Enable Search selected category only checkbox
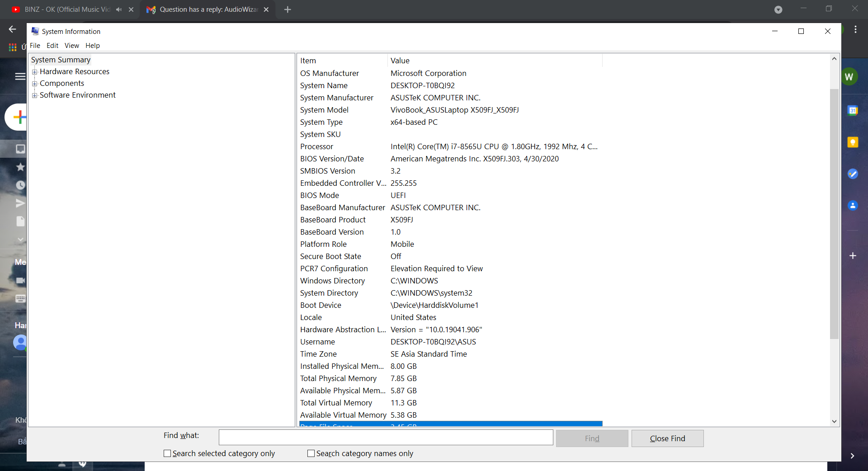The image size is (868, 471). click(x=167, y=453)
